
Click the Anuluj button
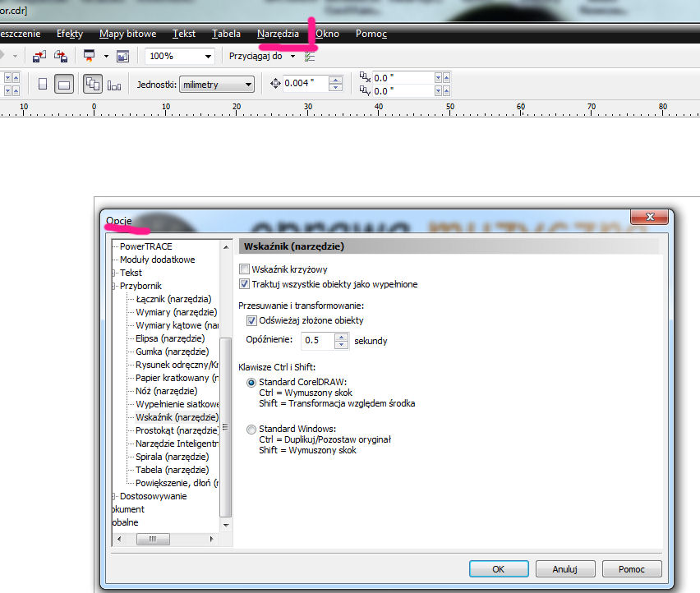[x=564, y=568]
